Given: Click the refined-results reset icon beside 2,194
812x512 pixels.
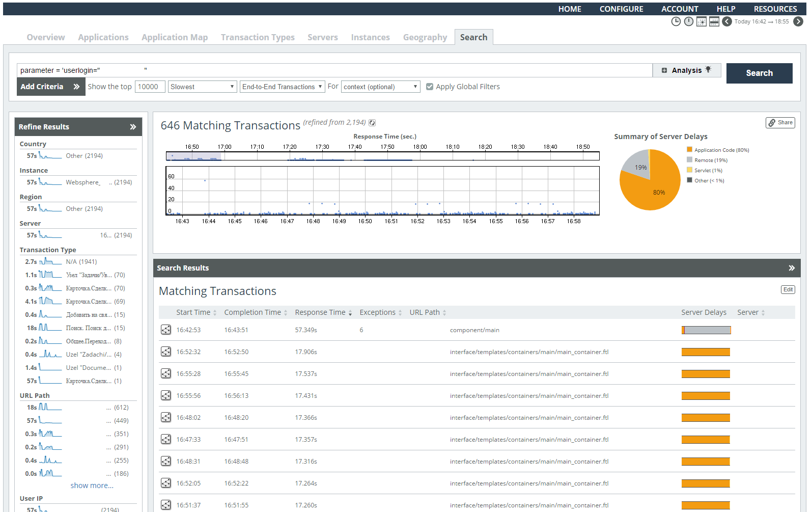Looking at the screenshot, I should 372,123.
